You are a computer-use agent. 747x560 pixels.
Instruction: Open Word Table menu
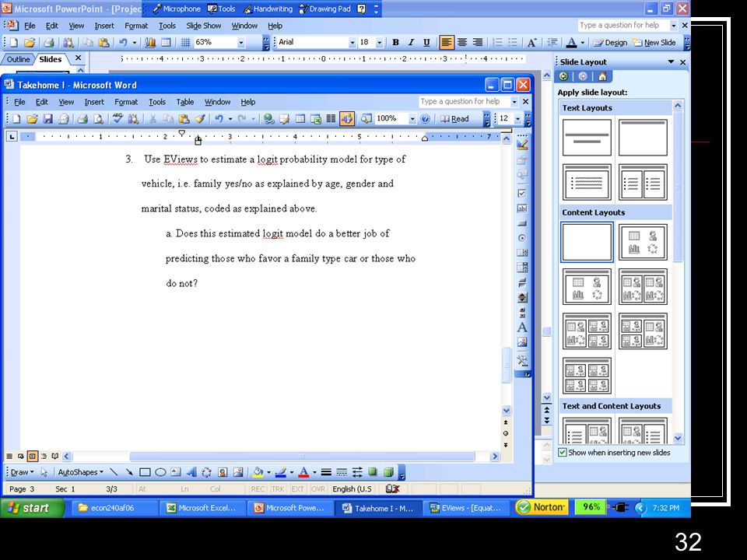tap(185, 102)
